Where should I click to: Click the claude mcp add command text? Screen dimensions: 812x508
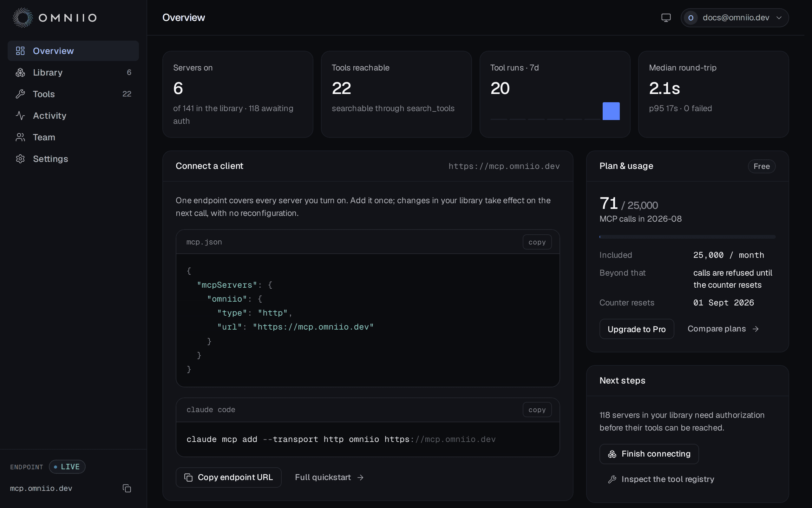[341, 439]
